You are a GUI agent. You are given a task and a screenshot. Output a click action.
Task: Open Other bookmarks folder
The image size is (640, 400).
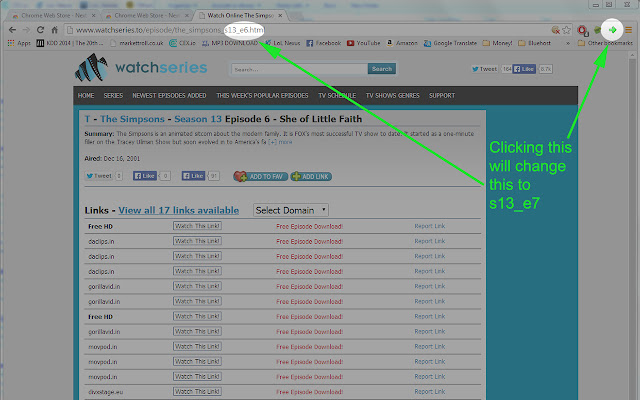tap(605, 43)
